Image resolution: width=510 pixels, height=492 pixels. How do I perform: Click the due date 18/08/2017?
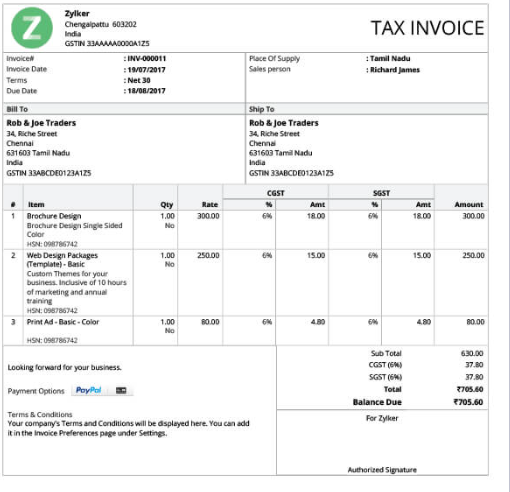[x=146, y=91]
